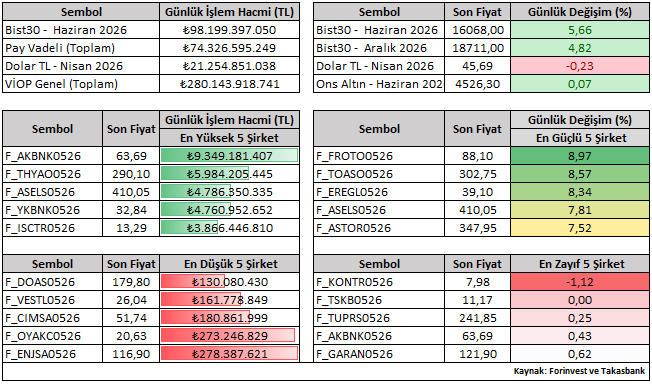Screen dimensions: 652x384
Task: Click the En Zayıf 5 Şirket header
Action: click(x=580, y=264)
